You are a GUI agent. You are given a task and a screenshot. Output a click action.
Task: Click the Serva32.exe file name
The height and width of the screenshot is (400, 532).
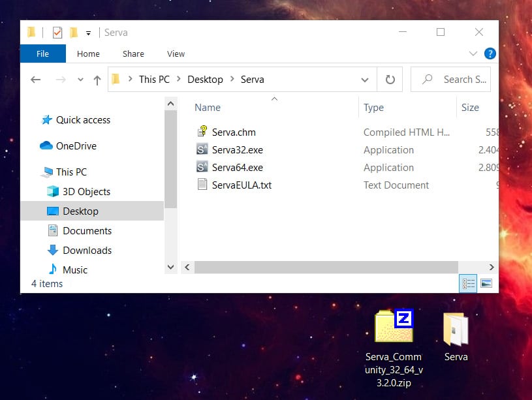tap(238, 150)
